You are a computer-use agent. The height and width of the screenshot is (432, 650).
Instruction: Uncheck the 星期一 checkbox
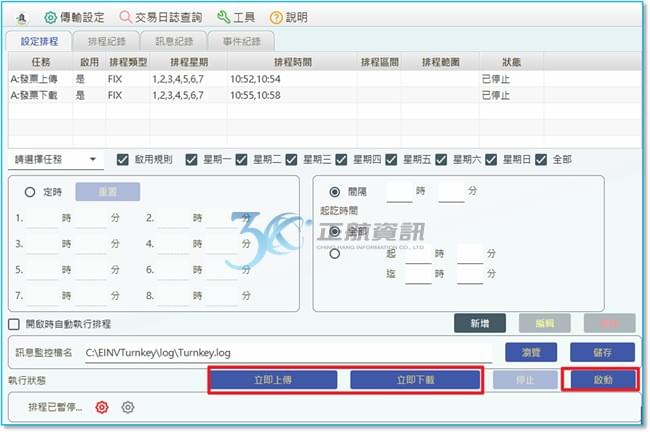pyautogui.click(x=191, y=160)
